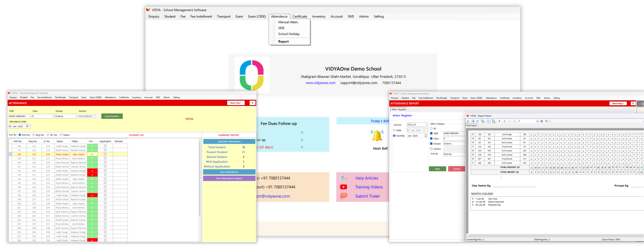The height and width of the screenshot is (247, 644).
Task: Open Shift dropdown showing HINDI MEDIUM in Attendance
Action: (x=19, y=116)
